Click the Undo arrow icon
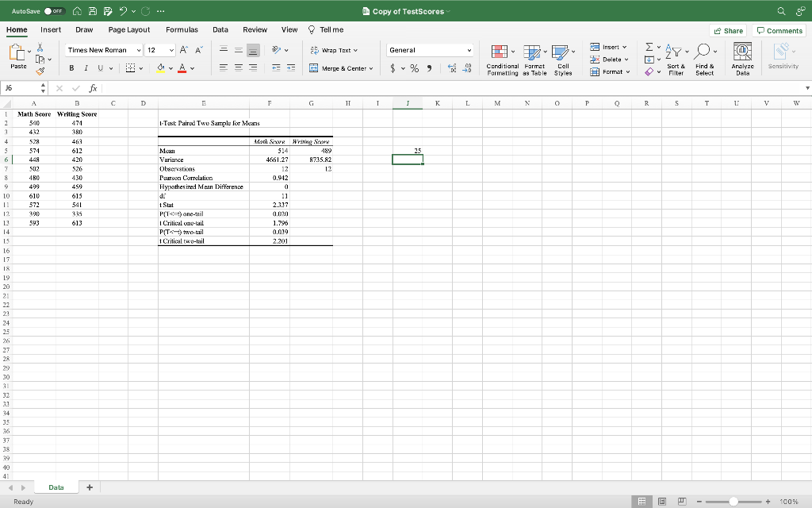The height and width of the screenshot is (508, 812). tap(123, 11)
